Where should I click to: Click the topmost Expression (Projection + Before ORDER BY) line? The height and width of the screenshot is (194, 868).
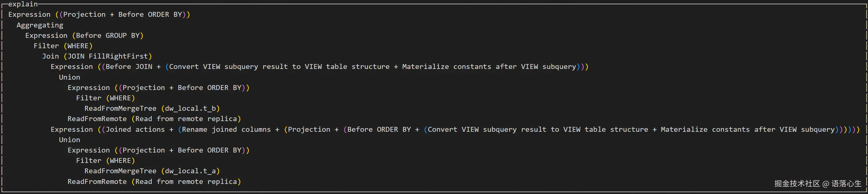tap(99, 14)
